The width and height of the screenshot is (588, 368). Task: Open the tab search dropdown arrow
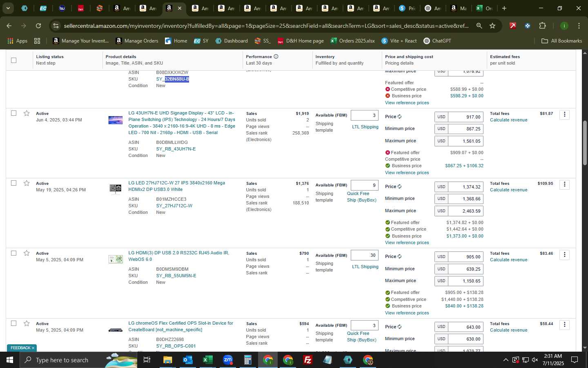8,8
